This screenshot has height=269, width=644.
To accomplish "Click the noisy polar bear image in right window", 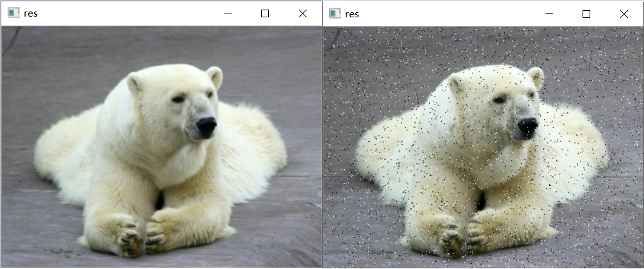I will 483,147.
